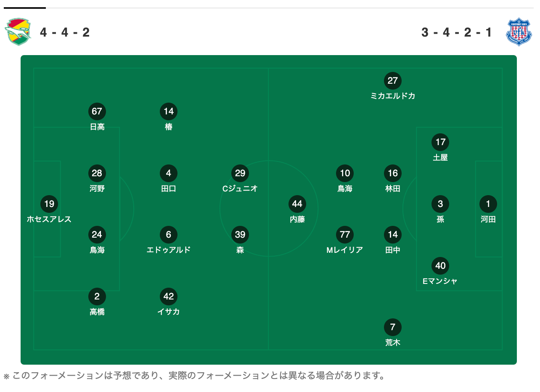Click player name 森 under number 39
Screen dimensions: 540x392
coord(240,250)
